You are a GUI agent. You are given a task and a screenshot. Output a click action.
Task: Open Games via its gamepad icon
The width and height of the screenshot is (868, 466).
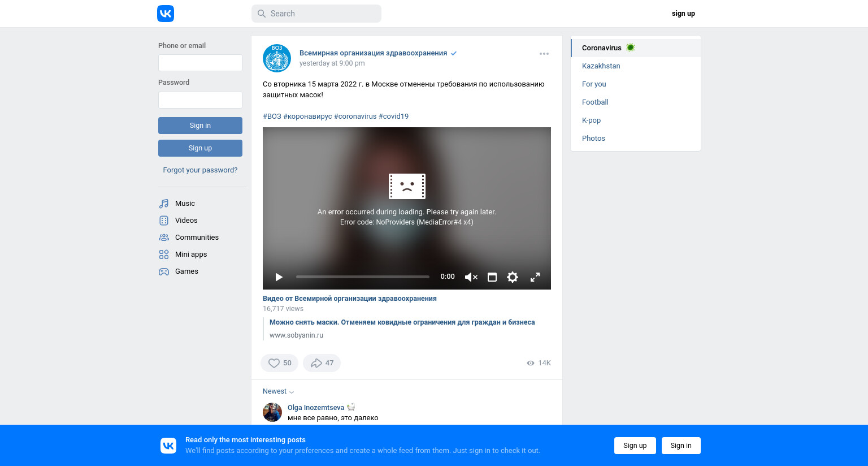164,271
